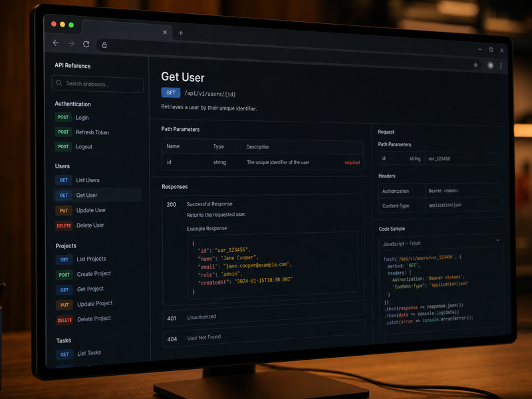Click the DELETE badge beside Delete User
The image size is (532, 399).
(x=64, y=225)
